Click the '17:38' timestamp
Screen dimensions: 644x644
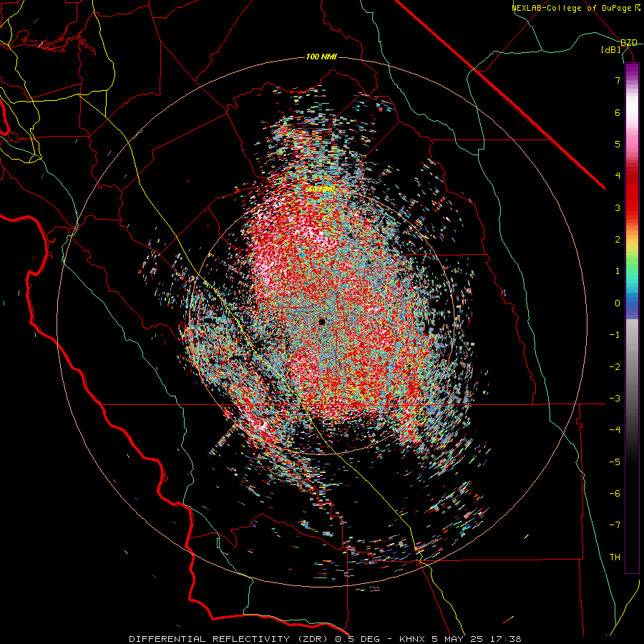pyautogui.click(x=504, y=639)
